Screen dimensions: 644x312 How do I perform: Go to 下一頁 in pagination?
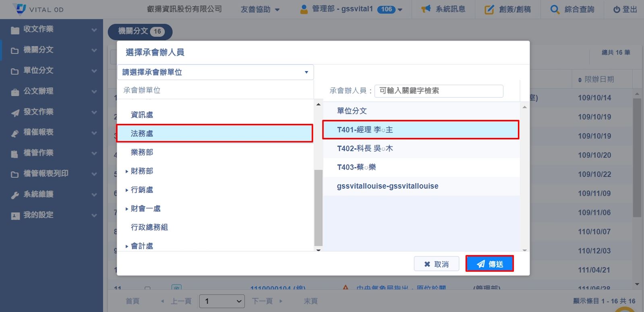pyautogui.click(x=267, y=301)
